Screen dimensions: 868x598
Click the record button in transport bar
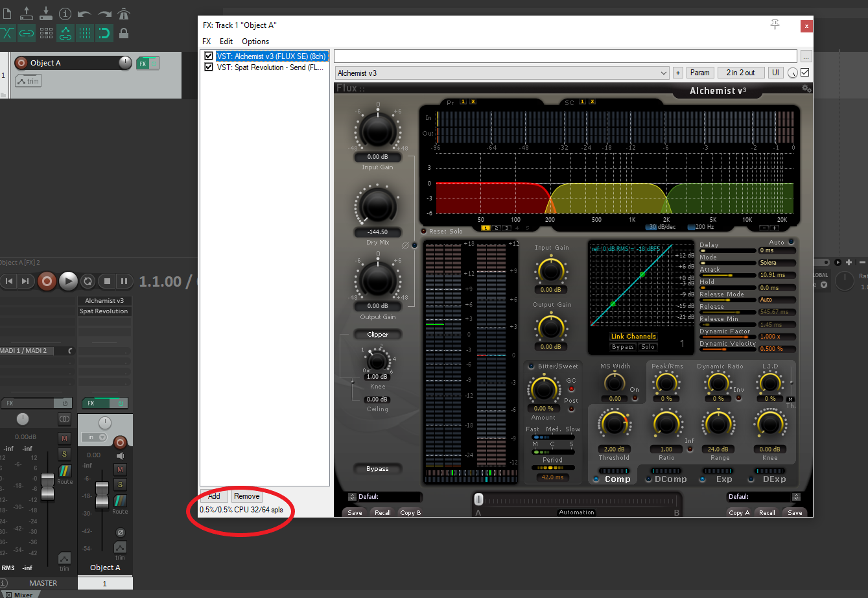pos(46,281)
